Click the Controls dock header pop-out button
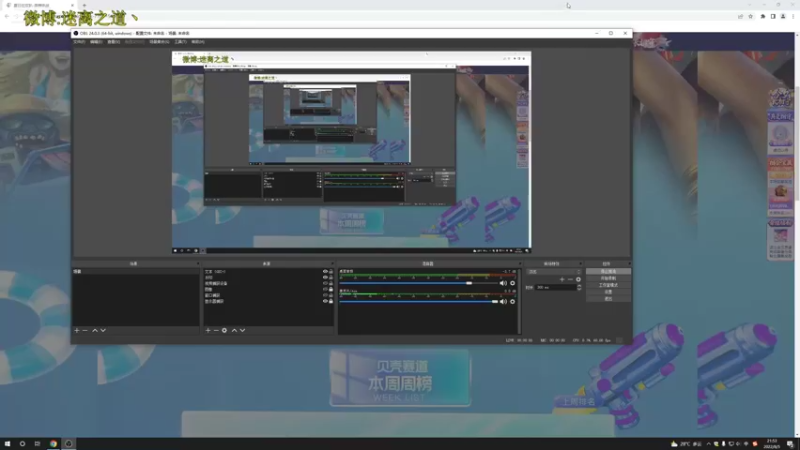 click(x=629, y=264)
